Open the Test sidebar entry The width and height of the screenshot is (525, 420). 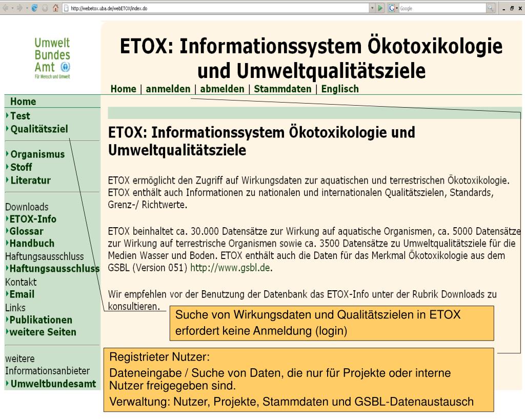[x=20, y=116]
